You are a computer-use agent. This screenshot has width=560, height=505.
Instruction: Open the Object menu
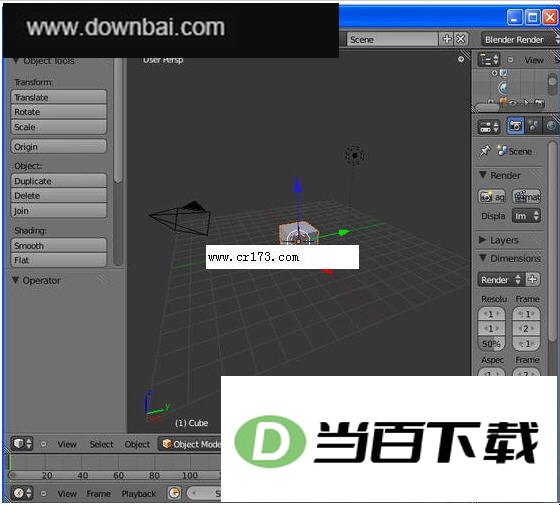pyautogui.click(x=137, y=444)
